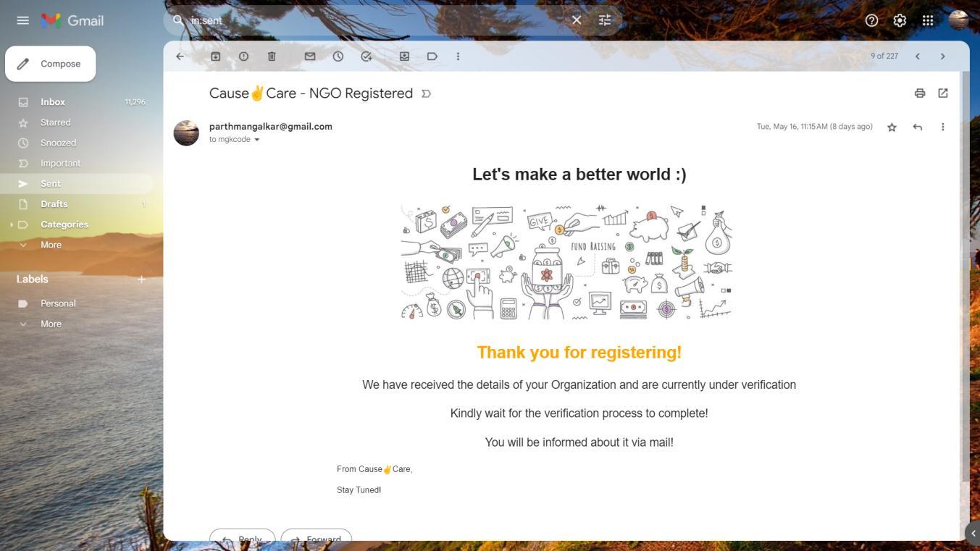The width and height of the screenshot is (980, 551).
Task: Click the search magnifier icon
Action: point(178,20)
